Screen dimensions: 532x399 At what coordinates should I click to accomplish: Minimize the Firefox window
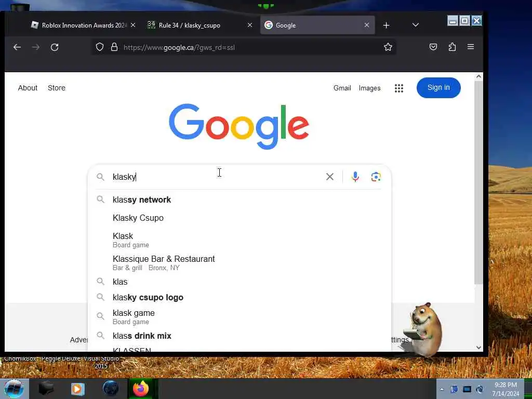453,21
